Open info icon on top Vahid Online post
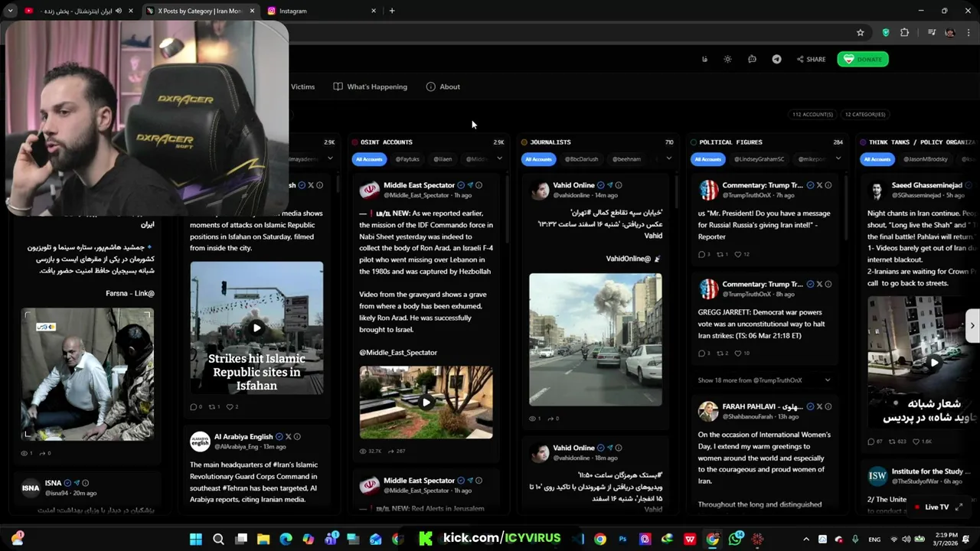The height and width of the screenshot is (551, 980). (619, 185)
